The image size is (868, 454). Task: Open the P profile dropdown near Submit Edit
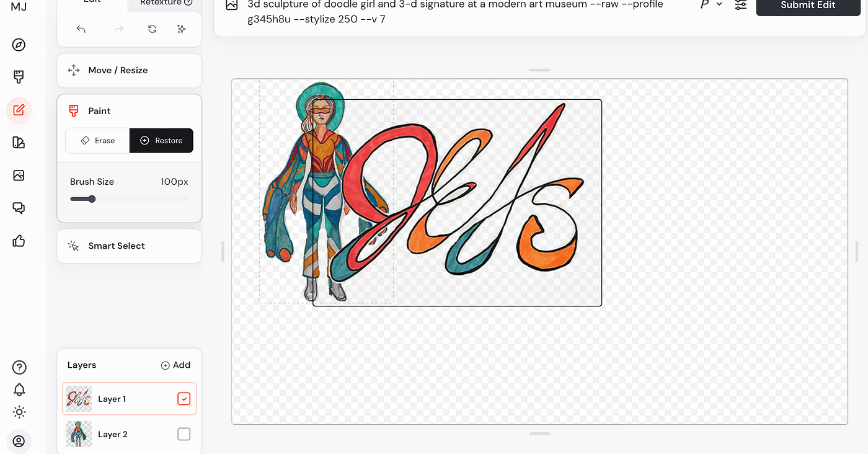(x=711, y=5)
